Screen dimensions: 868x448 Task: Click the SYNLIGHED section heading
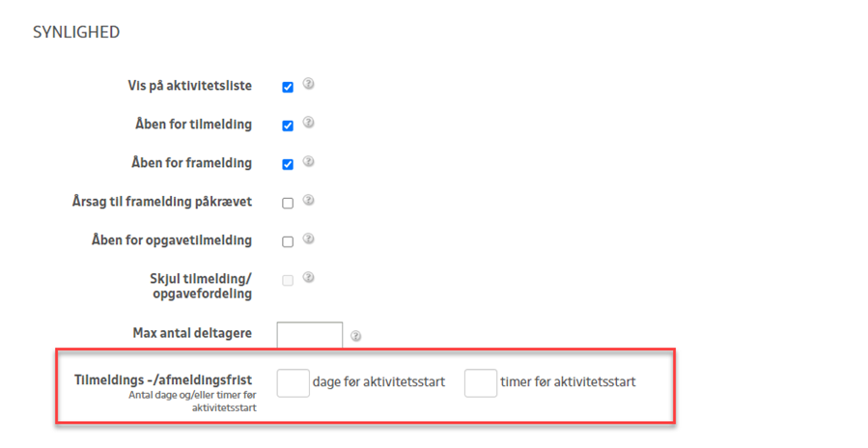coord(76,33)
